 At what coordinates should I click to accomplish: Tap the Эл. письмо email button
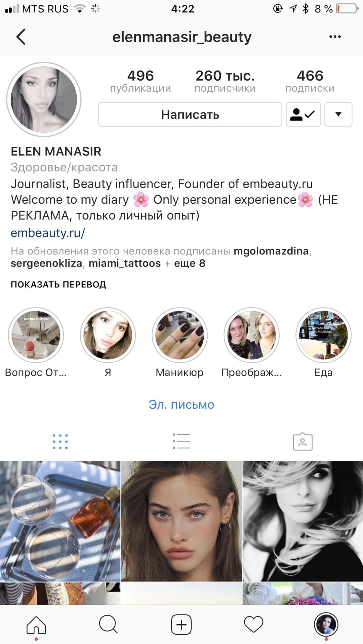pyautogui.click(x=182, y=405)
